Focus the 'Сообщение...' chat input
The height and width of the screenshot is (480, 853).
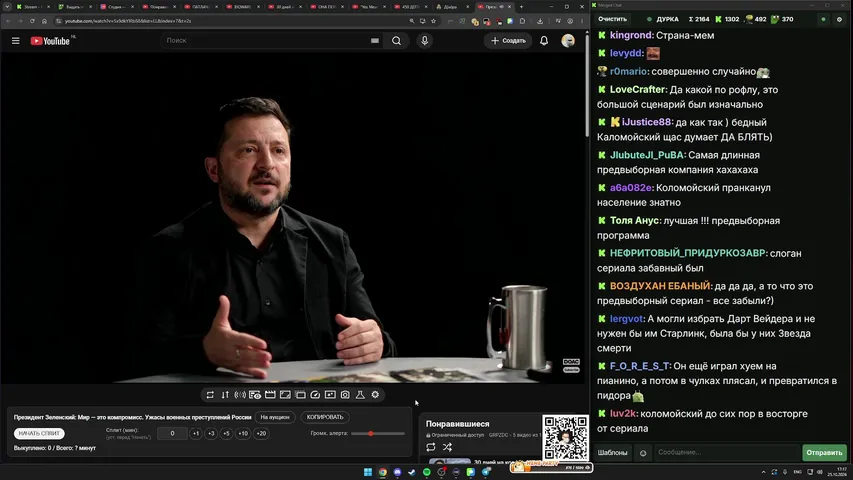tap(727, 452)
